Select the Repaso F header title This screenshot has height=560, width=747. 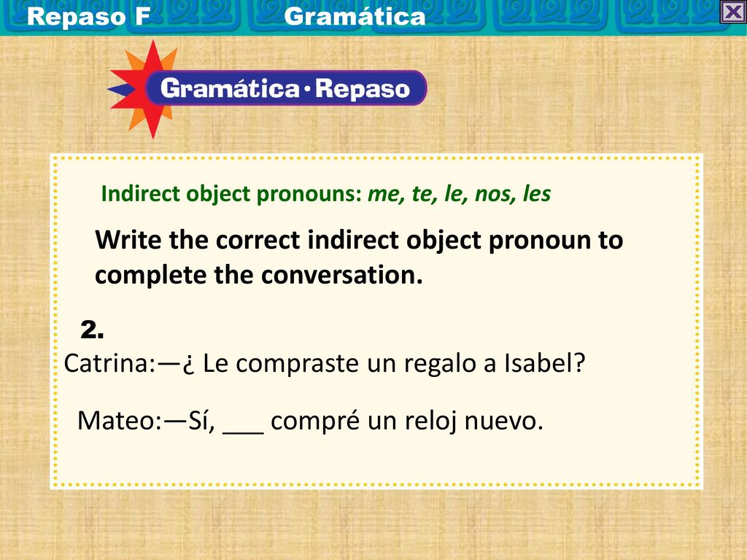(88, 17)
